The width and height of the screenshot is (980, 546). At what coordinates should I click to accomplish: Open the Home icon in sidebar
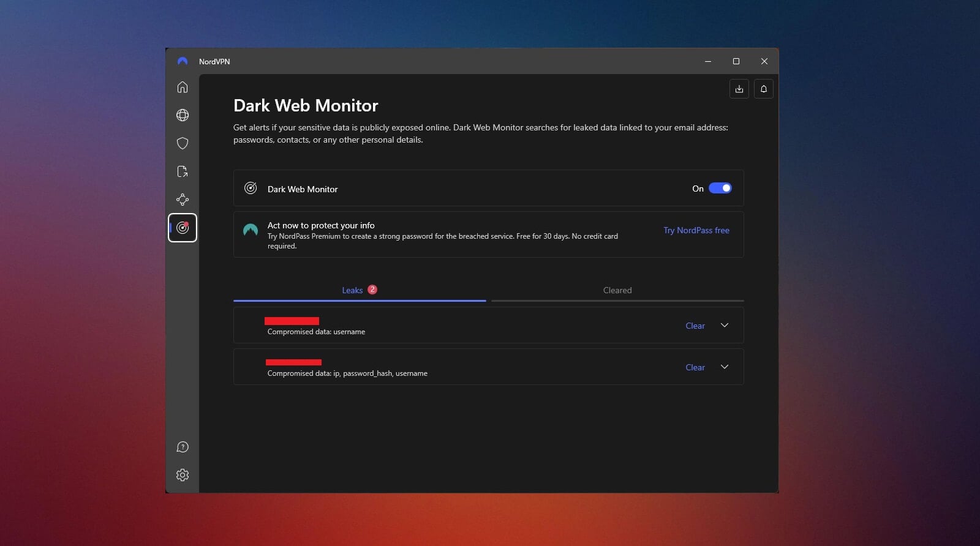tap(183, 87)
